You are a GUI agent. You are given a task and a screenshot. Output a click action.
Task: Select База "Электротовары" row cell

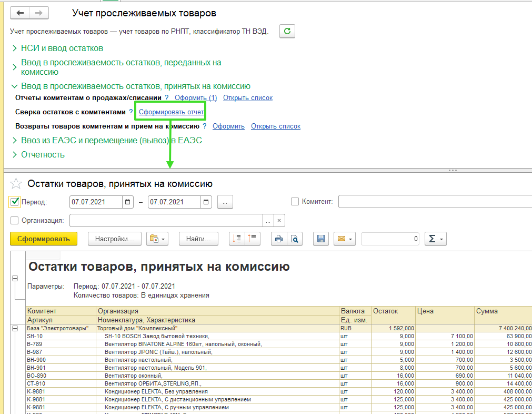point(61,329)
